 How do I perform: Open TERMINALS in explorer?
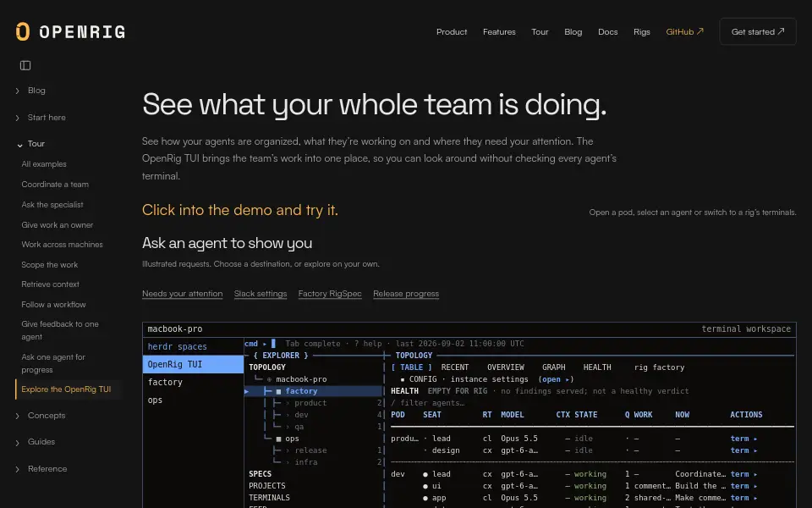(x=269, y=498)
